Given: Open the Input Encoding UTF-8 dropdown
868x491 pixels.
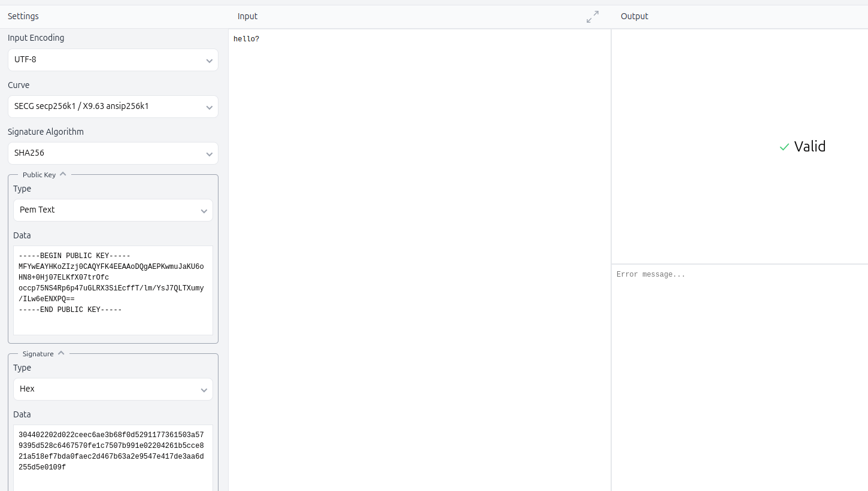Looking at the screenshot, I should coord(113,60).
